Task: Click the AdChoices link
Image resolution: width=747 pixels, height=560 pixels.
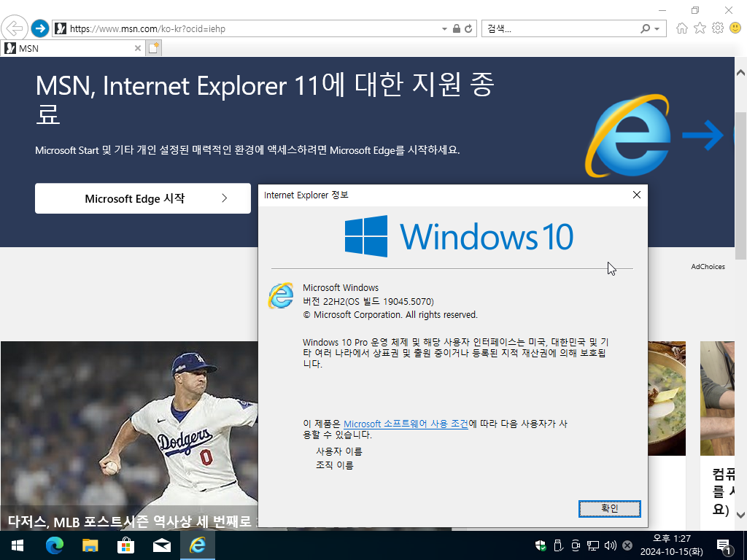Action: tap(708, 267)
